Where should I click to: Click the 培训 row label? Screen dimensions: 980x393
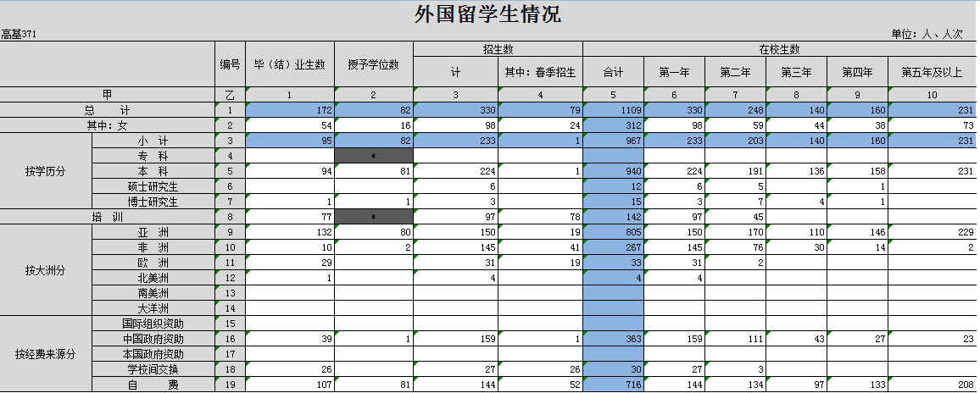click(x=107, y=217)
